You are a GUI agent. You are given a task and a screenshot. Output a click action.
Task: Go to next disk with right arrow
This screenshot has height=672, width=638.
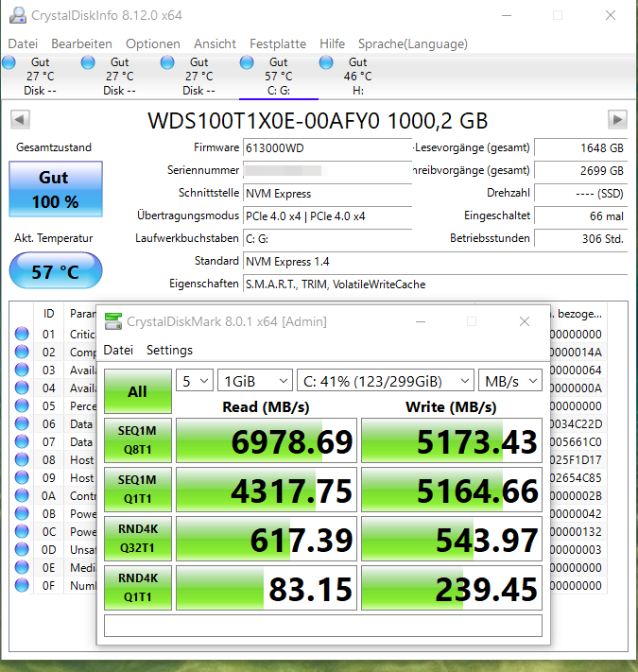[617, 120]
